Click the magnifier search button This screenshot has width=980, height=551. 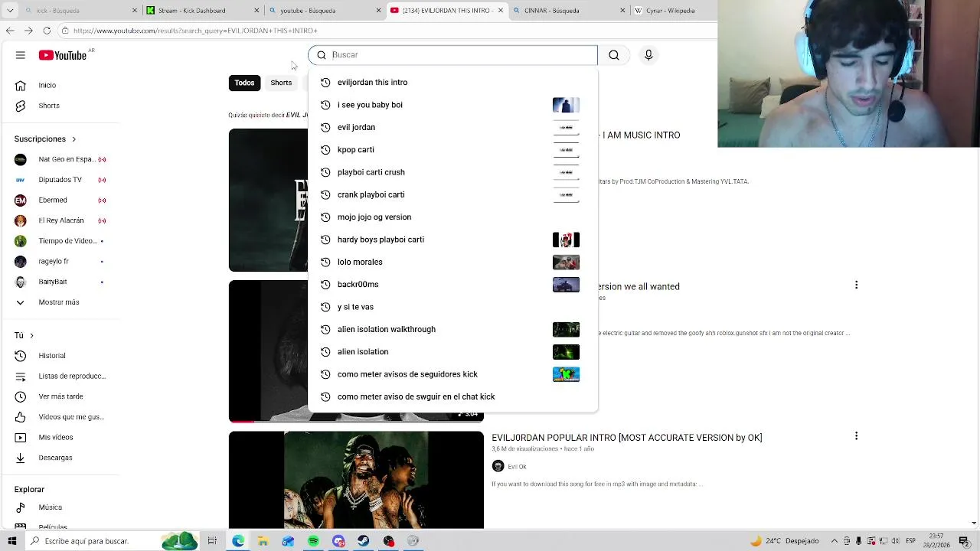[x=614, y=55]
